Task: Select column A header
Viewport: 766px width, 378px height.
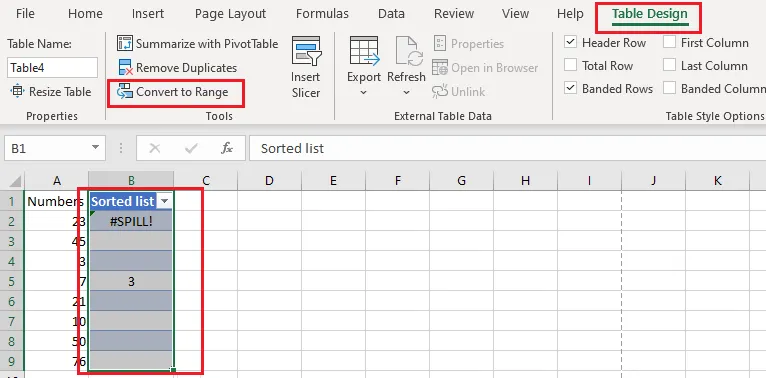Action: click(57, 181)
